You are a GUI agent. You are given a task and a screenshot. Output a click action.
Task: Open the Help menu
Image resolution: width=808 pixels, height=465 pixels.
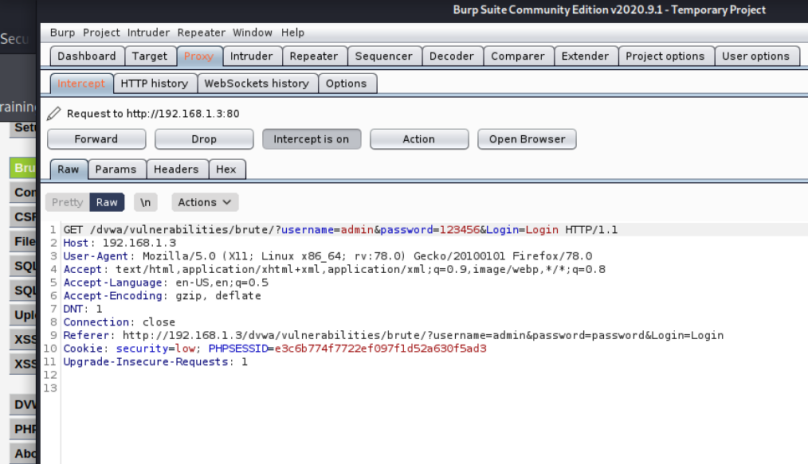coord(293,32)
